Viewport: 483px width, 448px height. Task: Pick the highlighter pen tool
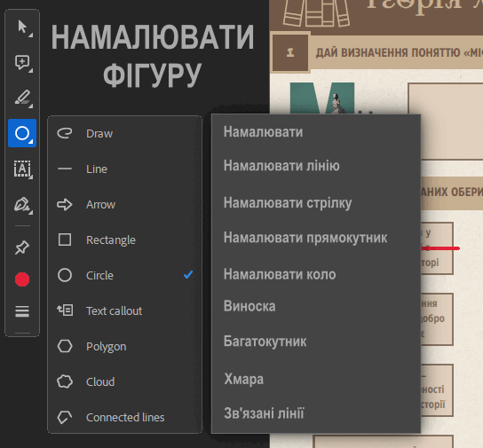coord(22,98)
